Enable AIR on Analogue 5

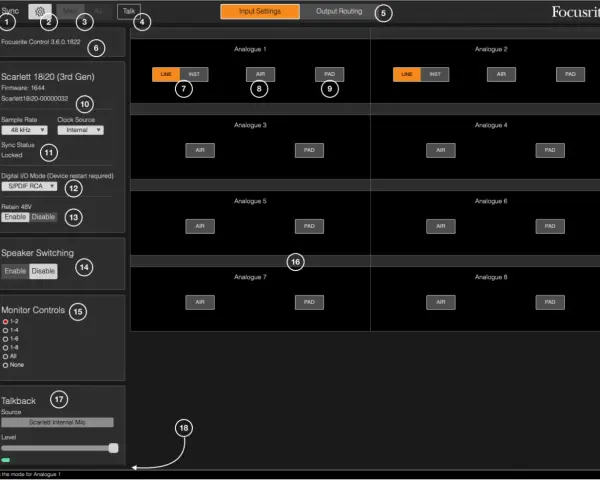[x=200, y=226]
